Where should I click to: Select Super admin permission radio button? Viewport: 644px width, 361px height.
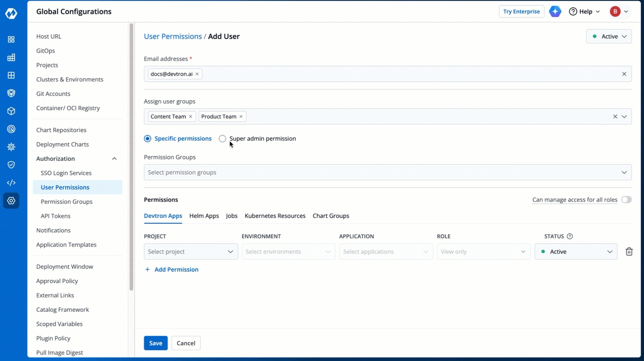click(x=222, y=139)
